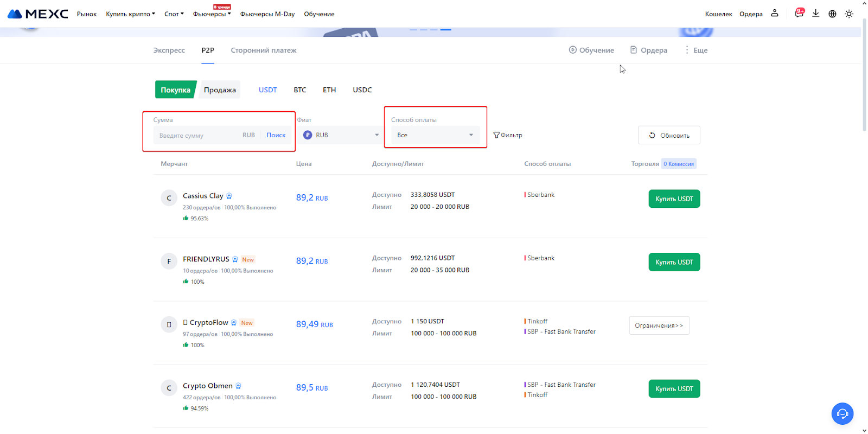
Task: Open the Рынок menu item
Action: tap(87, 14)
